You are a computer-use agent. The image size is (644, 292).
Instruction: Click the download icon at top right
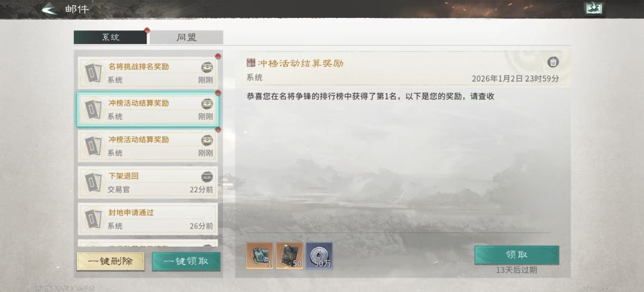(594, 9)
